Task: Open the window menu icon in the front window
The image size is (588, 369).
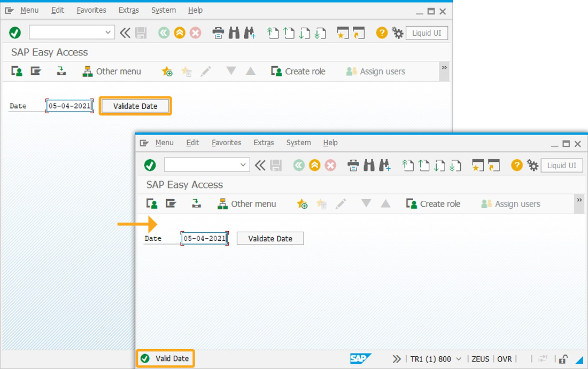Action: tap(144, 143)
